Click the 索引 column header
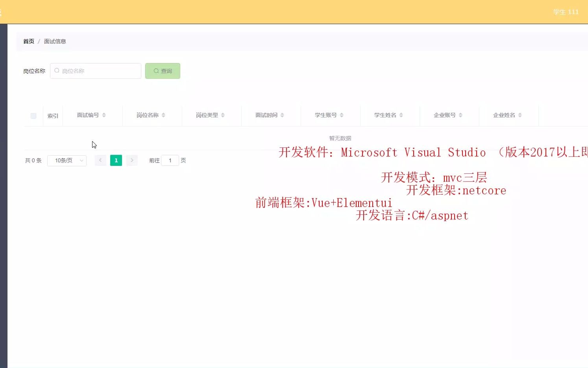 point(53,116)
